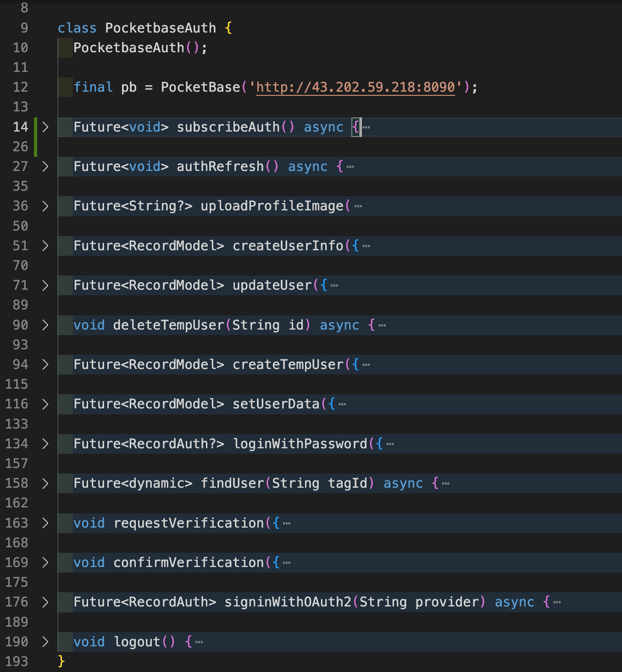Click the Future<dynamic> return type
Viewport: 622px width, 672px height.
click(133, 483)
